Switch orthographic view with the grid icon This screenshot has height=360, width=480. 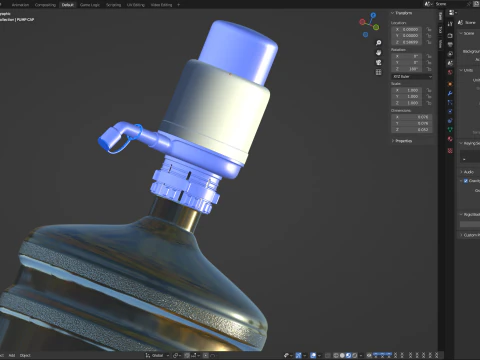pos(378,72)
